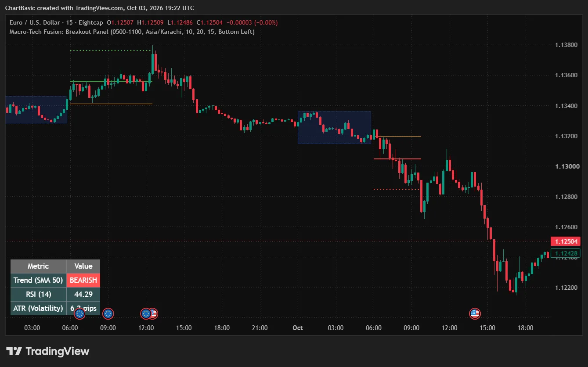Click the red BEARISH trend value cell
588x367 pixels.
tap(83, 280)
